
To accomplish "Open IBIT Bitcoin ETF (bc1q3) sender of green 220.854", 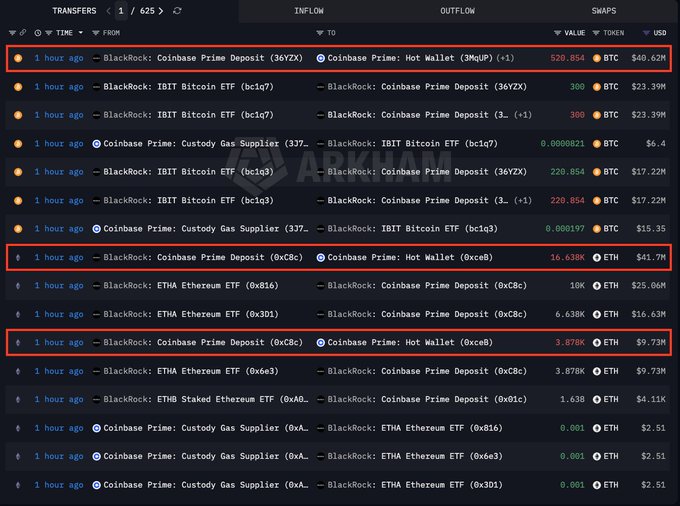I will 188,172.
